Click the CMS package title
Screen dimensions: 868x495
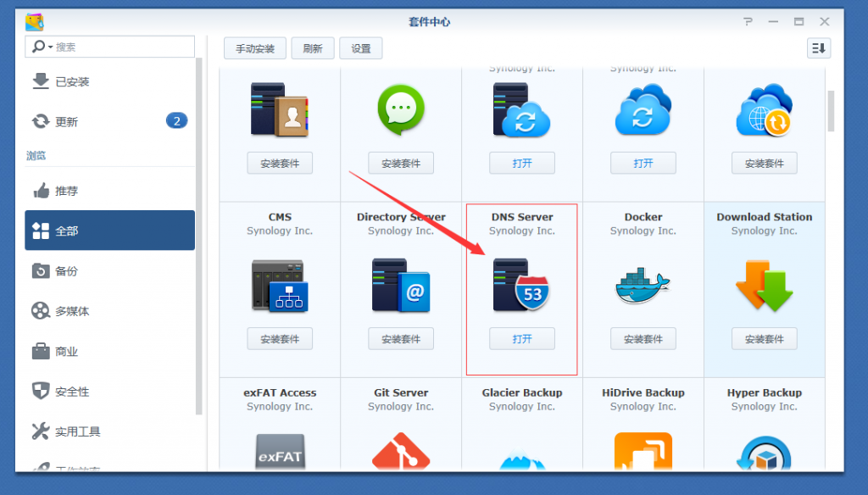(280, 217)
